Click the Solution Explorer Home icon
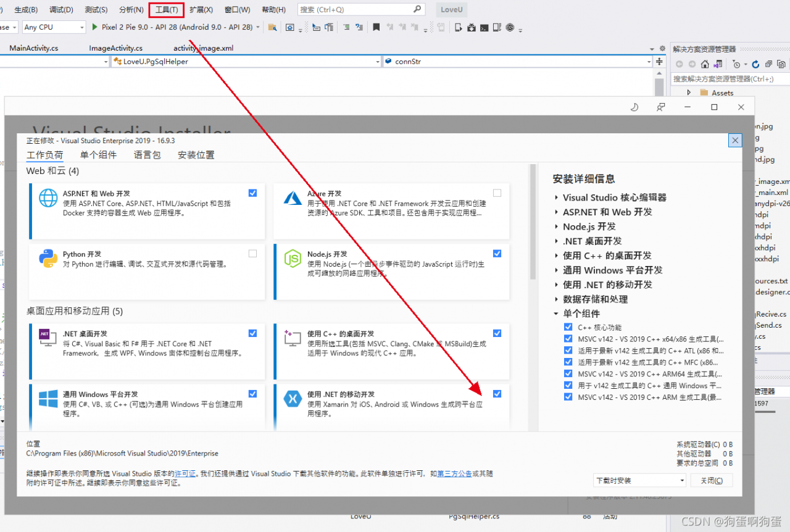Image resolution: width=790 pixels, height=532 pixels. coord(705,64)
